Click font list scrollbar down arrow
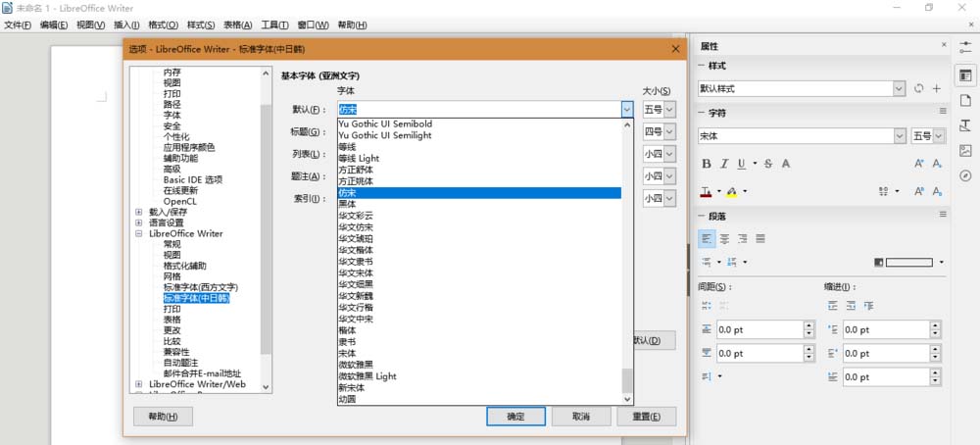This screenshot has width=980, height=445. tap(627, 399)
